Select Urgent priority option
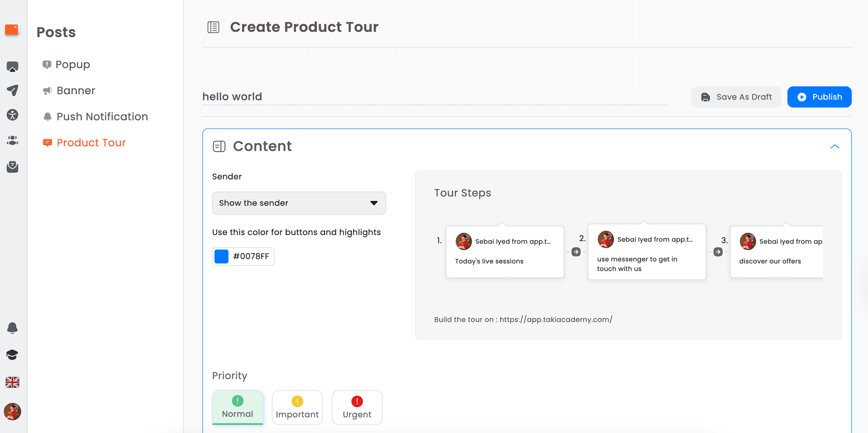This screenshot has height=433, width=868. point(357,407)
